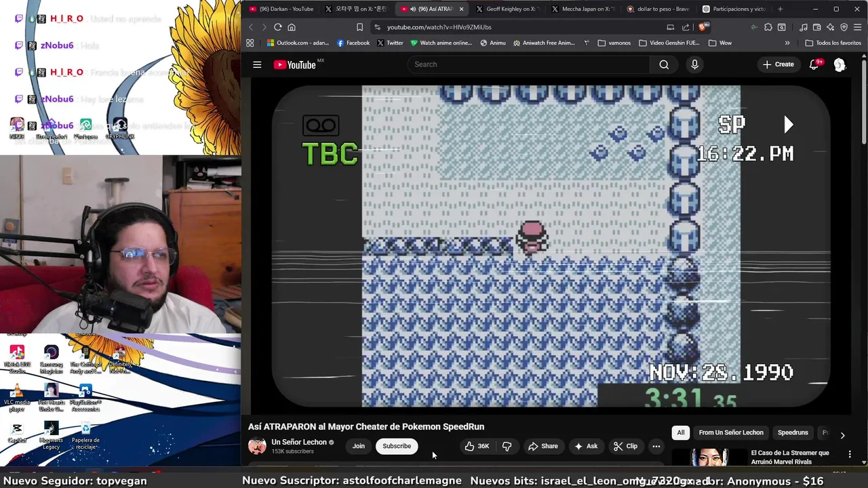Image resolution: width=868 pixels, height=488 pixels.
Task: Click the Join channel button
Action: [x=359, y=446]
